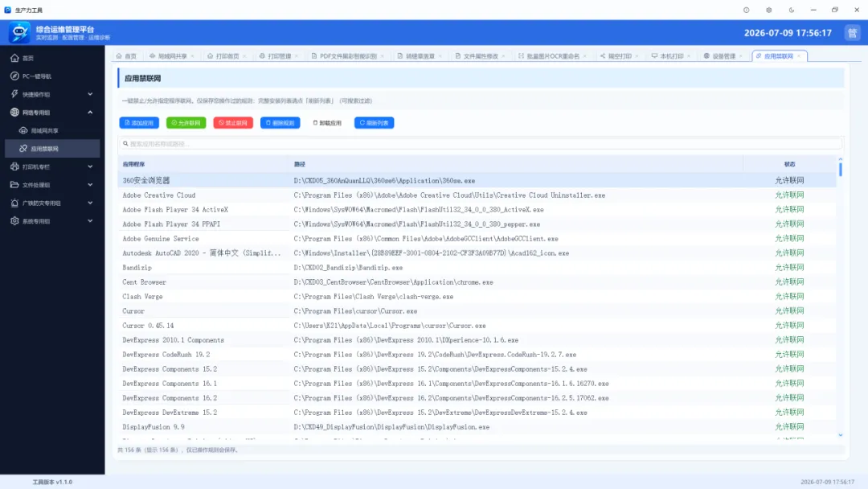Screen dimensions: 868x489
Task: Close the PDF文件黑彩智能识别 tab
Action: (x=382, y=56)
